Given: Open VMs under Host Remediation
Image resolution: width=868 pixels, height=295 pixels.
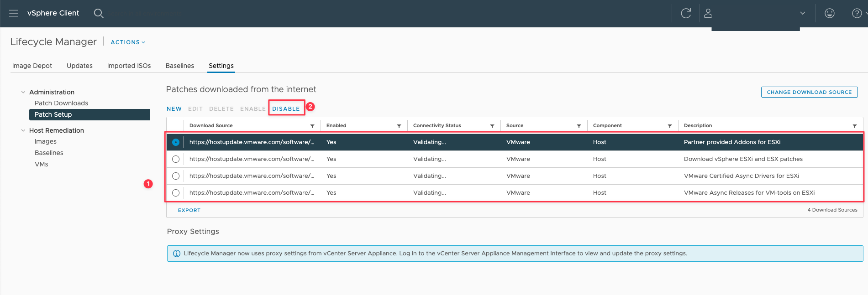Looking at the screenshot, I should (x=41, y=164).
